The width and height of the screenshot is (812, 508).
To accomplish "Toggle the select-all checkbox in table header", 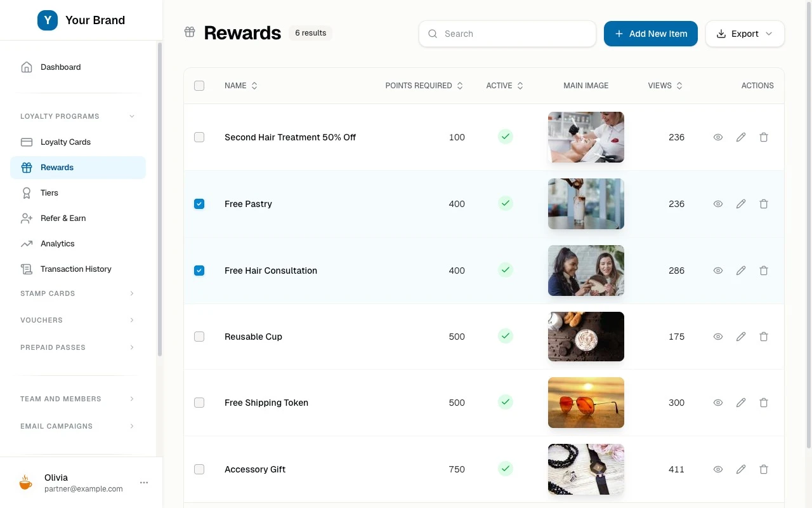I will click(199, 86).
